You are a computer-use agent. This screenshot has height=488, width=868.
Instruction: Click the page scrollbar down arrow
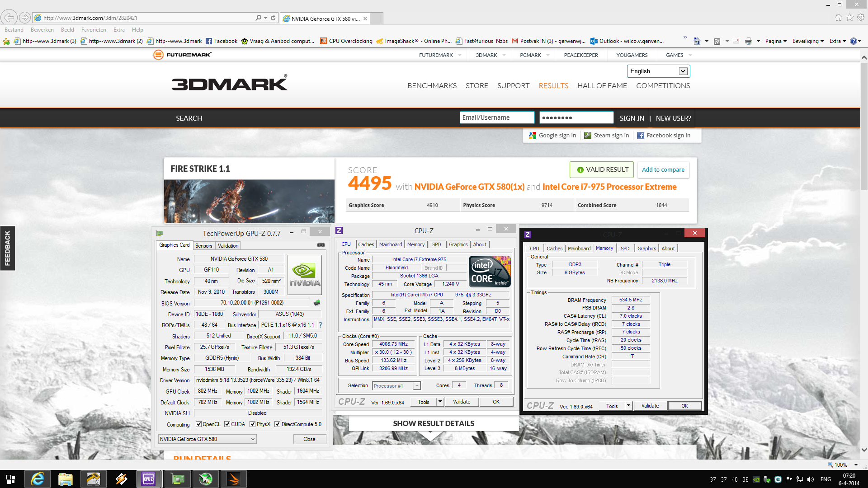(x=863, y=450)
